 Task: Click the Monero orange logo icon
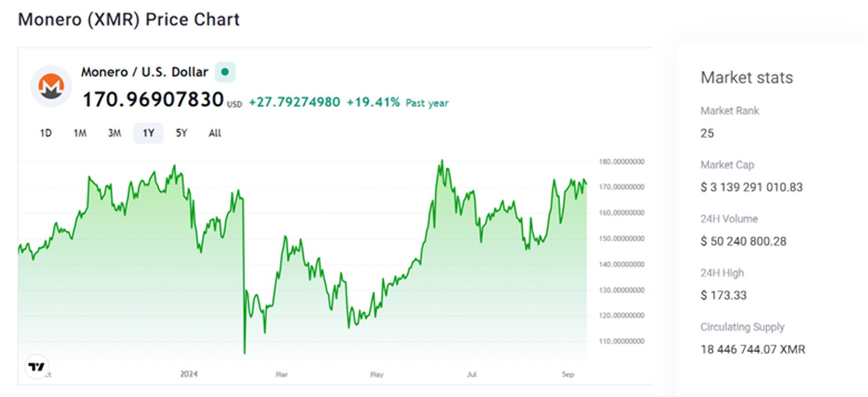pos(51,86)
